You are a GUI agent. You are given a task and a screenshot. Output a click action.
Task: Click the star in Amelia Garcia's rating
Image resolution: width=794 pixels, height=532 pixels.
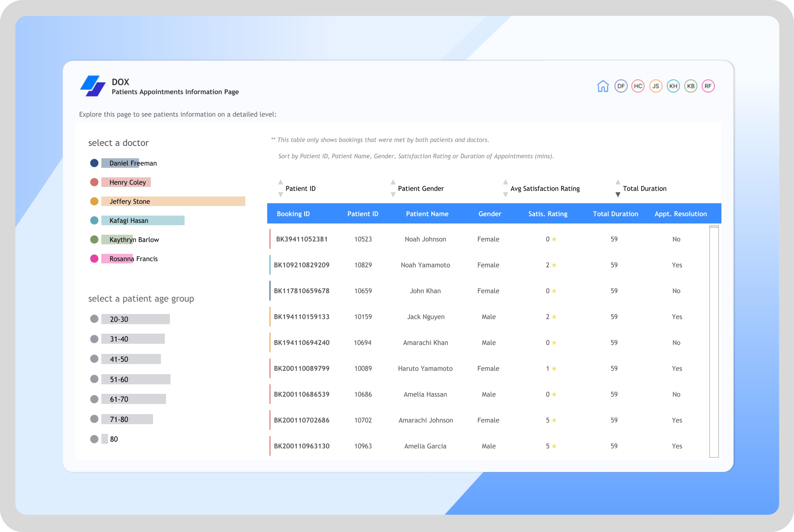point(554,446)
